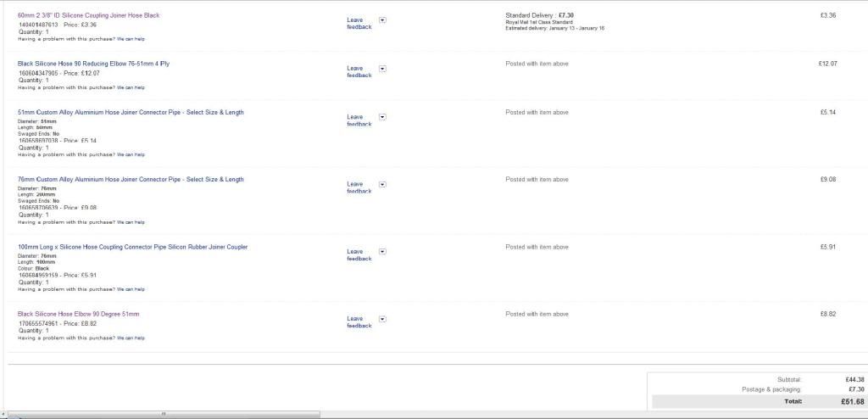Expand actions dropdown for 60mm Silicone Coupling
Image resolution: width=868 pixels, height=419 pixels.
click(382, 20)
